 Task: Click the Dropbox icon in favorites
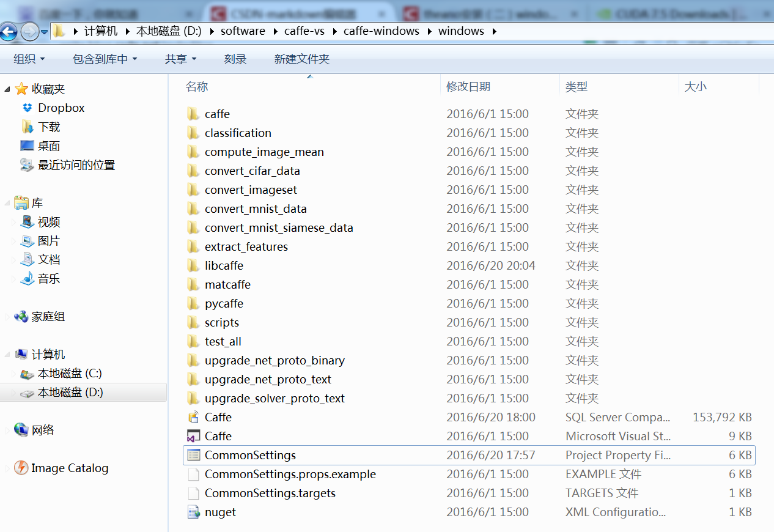click(x=27, y=108)
